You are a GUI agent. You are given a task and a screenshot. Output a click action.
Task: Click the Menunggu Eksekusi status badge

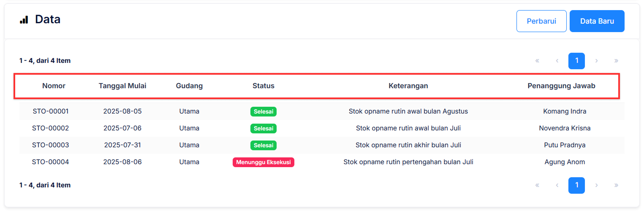pyautogui.click(x=263, y=162)
